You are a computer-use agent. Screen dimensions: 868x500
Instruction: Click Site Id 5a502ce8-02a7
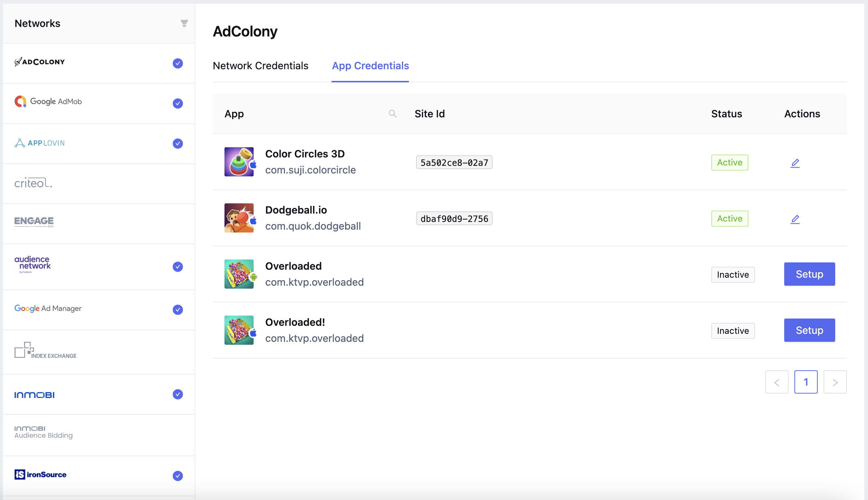pos(454,163)
